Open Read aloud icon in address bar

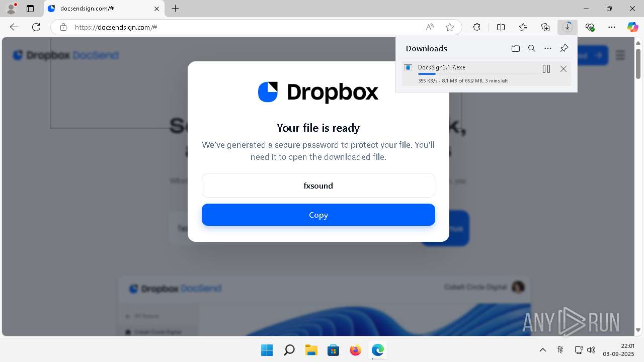point(430,27)
